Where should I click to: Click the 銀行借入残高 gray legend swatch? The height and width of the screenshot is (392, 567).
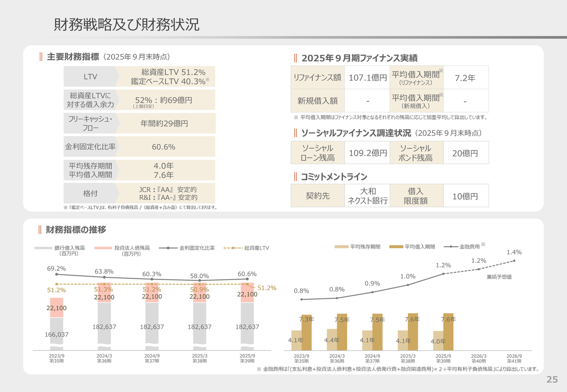coord(43,248)
